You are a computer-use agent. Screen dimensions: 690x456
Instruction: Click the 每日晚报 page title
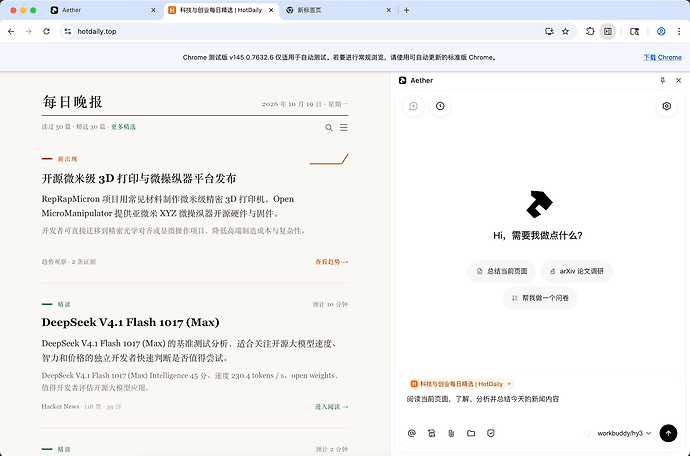click(x=73, y=102)
